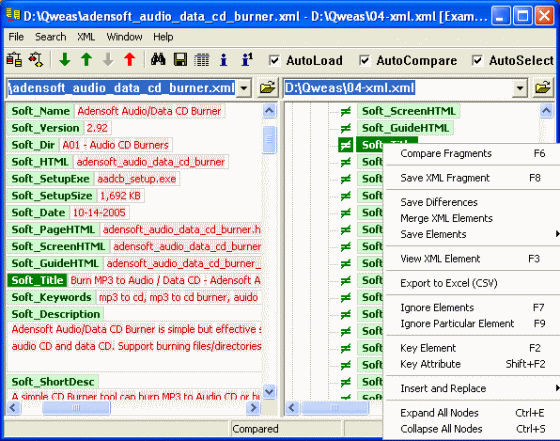Click the left file path input field
This screenshot has height=441, width=560.
point(121,88)
